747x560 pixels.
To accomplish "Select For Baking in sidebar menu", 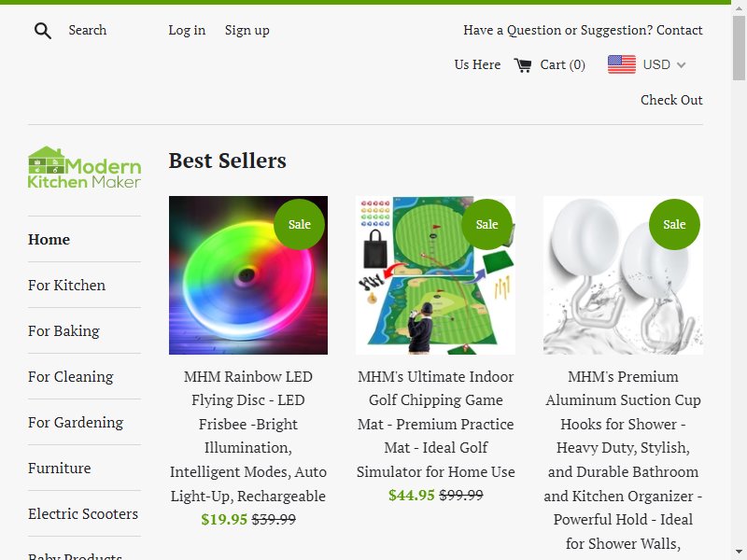I will tap(63, 331).
